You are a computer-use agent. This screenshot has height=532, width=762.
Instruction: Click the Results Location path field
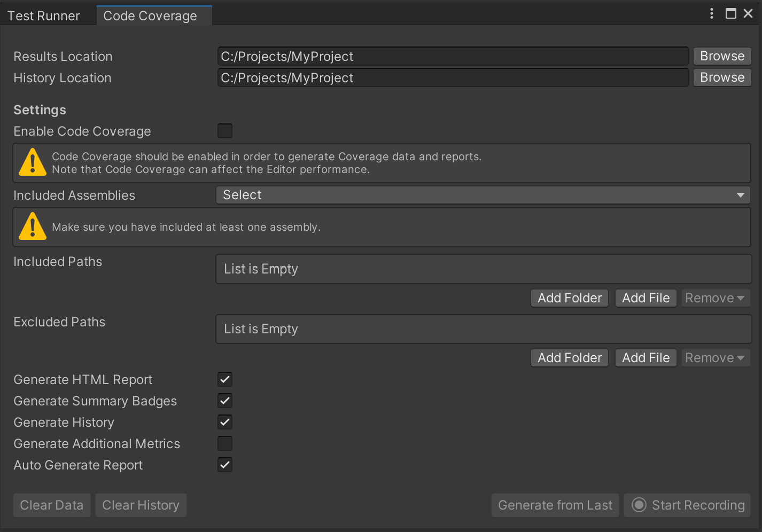coord(453,56)
